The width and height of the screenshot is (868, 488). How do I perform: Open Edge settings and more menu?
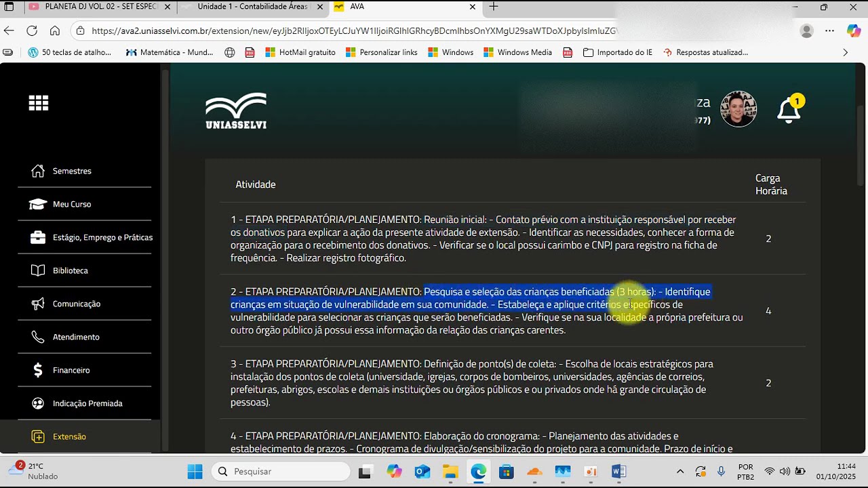click(x=829, y=30)
